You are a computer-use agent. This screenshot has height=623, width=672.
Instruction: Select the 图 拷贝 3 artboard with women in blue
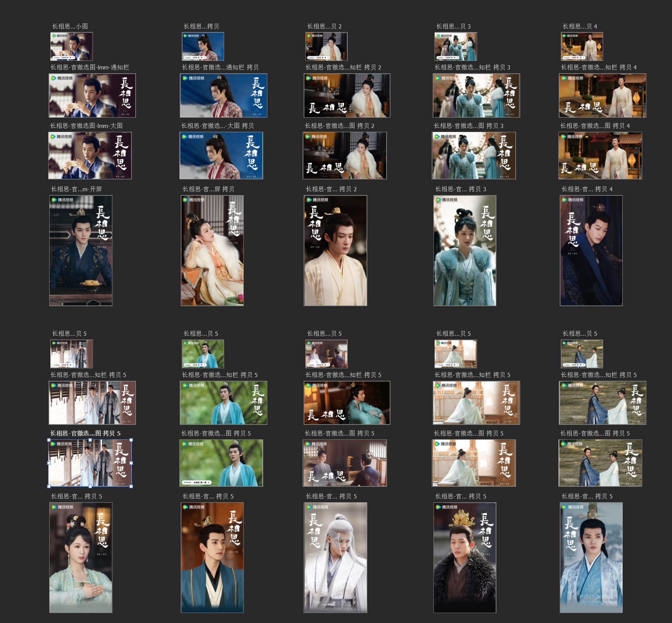point(474,155)
